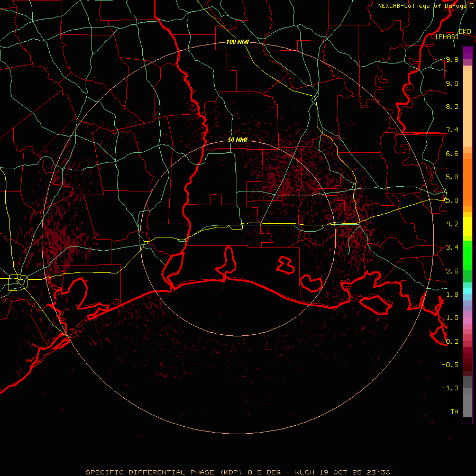Click the 5.8 scale value
The width and height of the screenshot is (476, 476).
click(452, 177)
